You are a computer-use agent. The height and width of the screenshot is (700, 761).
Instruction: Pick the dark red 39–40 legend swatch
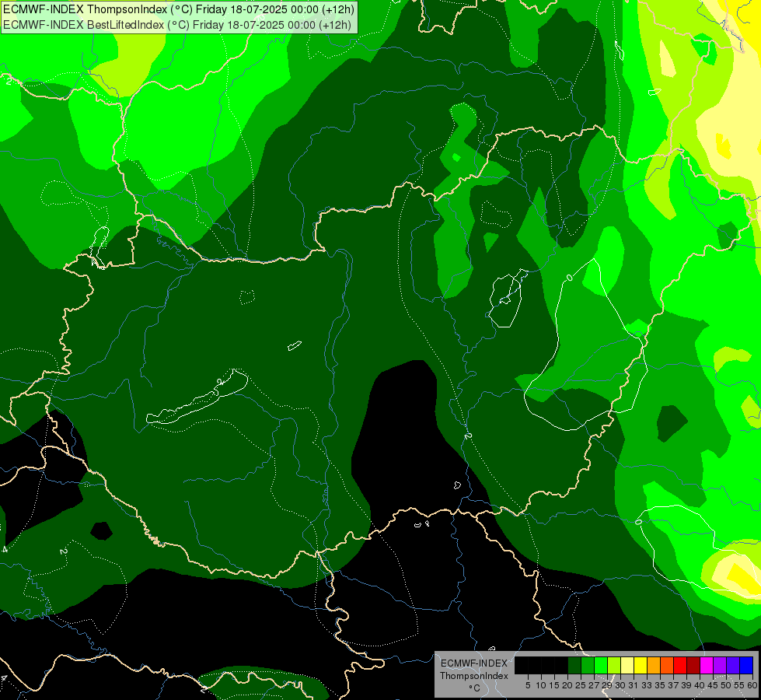click(693, 665)
